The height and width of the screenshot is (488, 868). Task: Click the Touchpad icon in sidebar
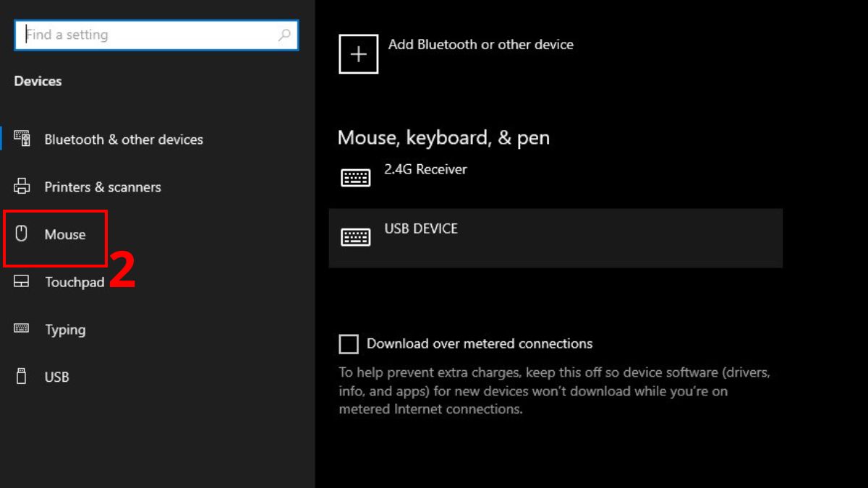tap(22, 281)
